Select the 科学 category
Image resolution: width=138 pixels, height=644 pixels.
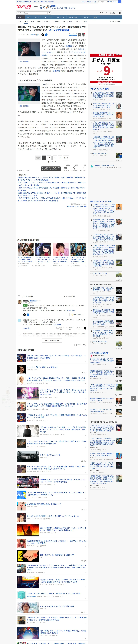pos(71,21)
